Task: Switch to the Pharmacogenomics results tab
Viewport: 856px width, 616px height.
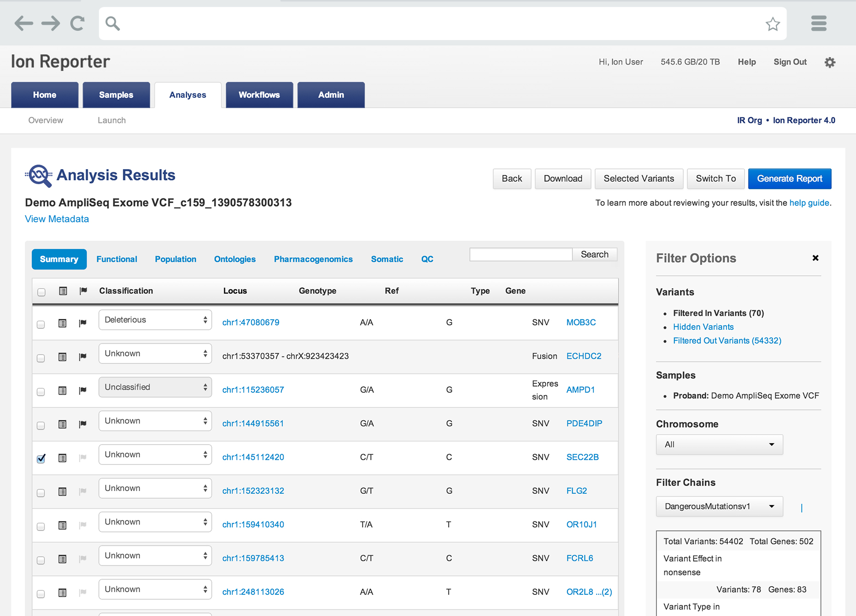Action: point(314,259)
